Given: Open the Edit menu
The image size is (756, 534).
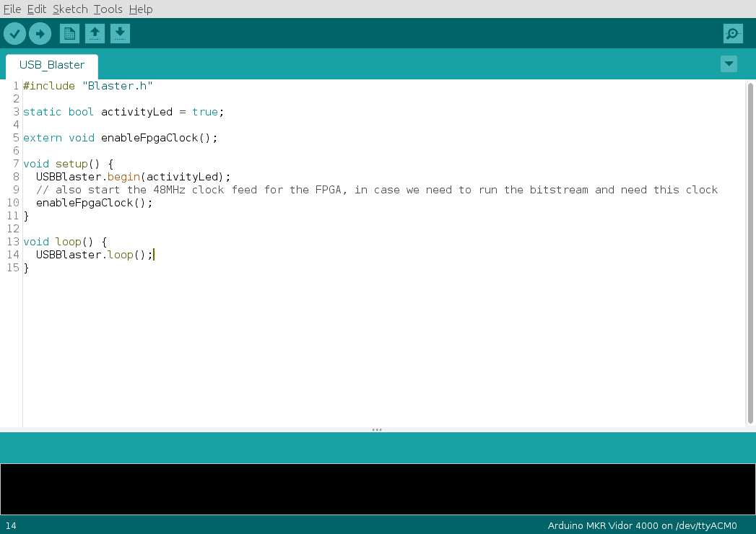Looking at the screenshot, I should [x=37, y=9].
